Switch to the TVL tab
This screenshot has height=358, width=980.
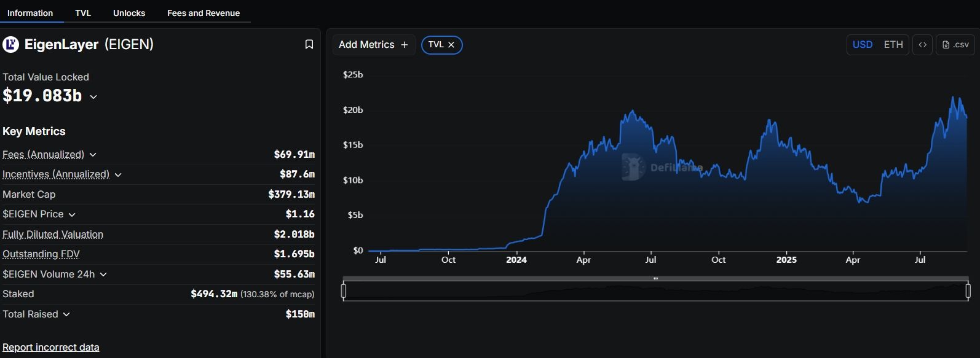83,13
